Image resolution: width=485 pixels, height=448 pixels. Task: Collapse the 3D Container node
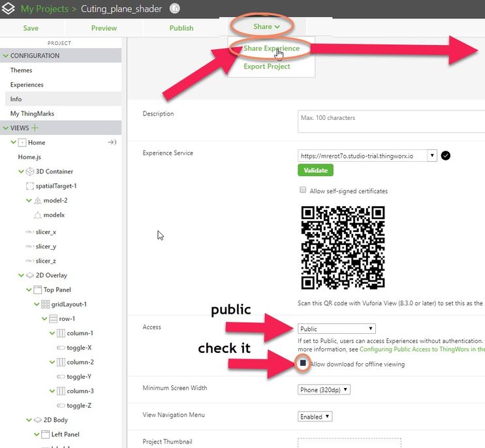tap(21, 171)
